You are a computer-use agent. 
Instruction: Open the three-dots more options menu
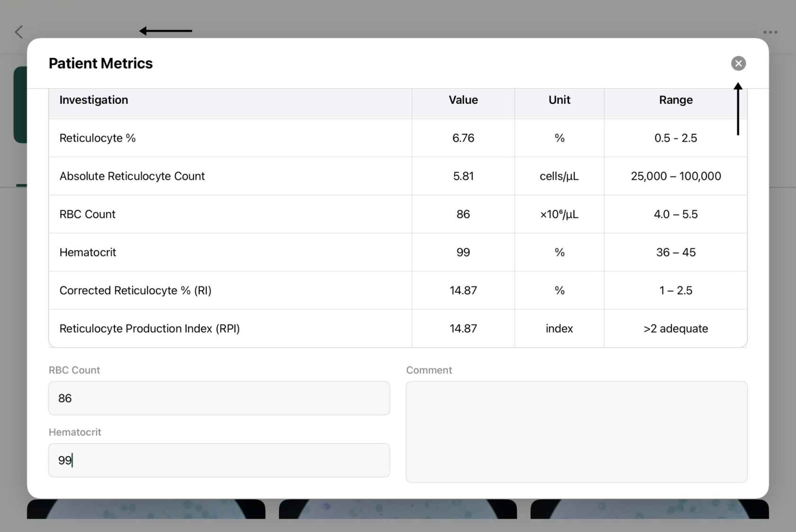point(770,32)
